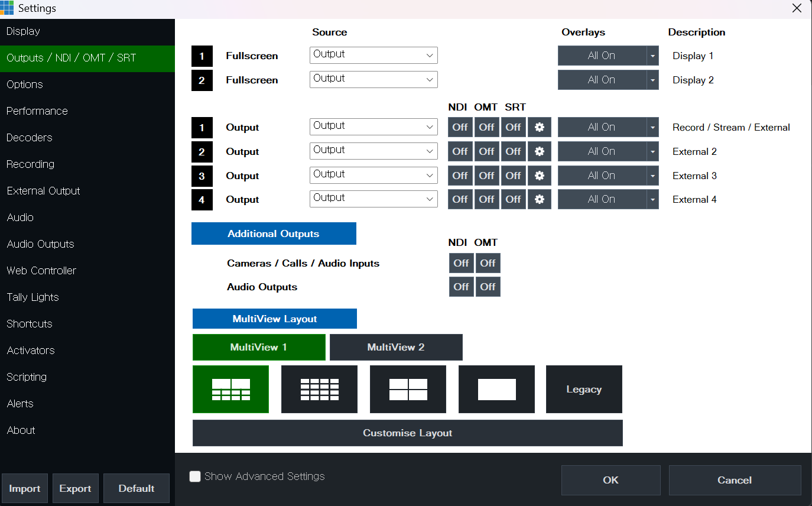Check Show Advanced Settings

[195, 476]
